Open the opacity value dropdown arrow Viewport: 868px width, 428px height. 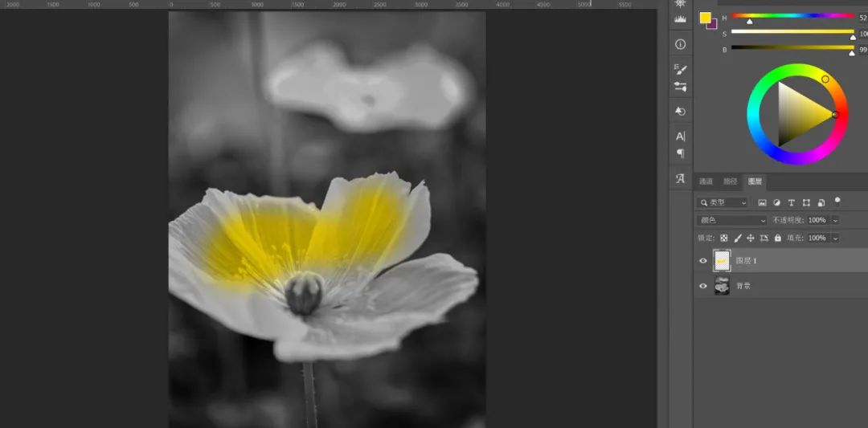click(x=836, y=220)
